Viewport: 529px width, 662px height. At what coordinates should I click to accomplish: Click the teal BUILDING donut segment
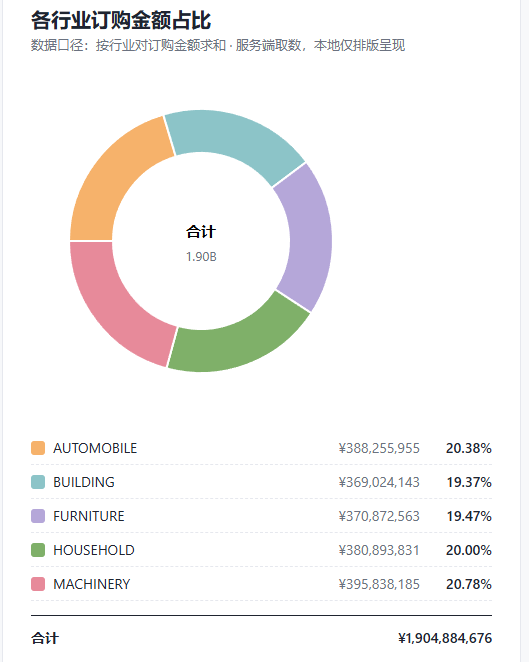236,139
